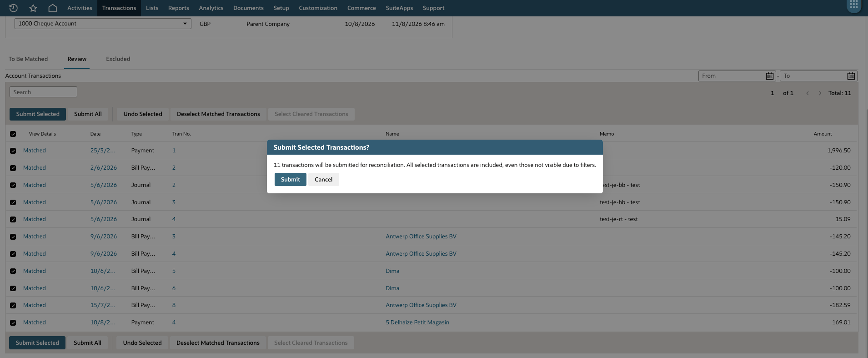Open the Analytics menu
Image resolution: width=868 pixels, height=358 pixels.
[211, 8]
